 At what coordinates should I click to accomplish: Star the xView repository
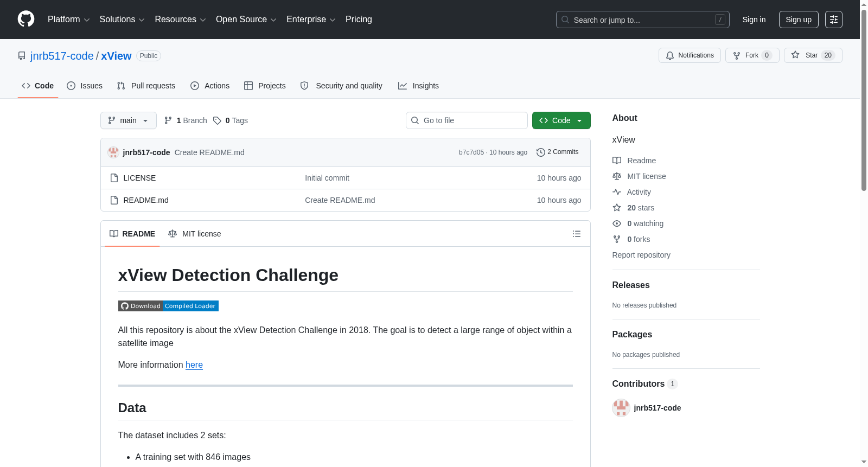point(813,55)
